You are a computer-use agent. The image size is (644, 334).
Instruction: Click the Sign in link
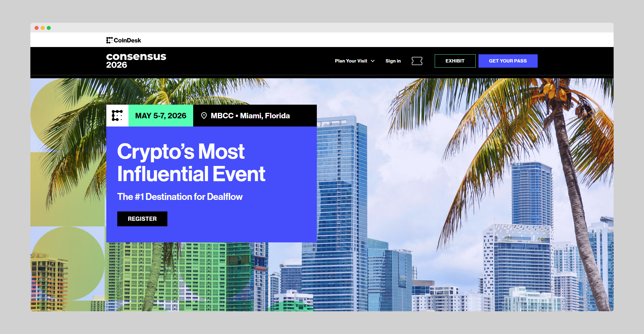393,61
